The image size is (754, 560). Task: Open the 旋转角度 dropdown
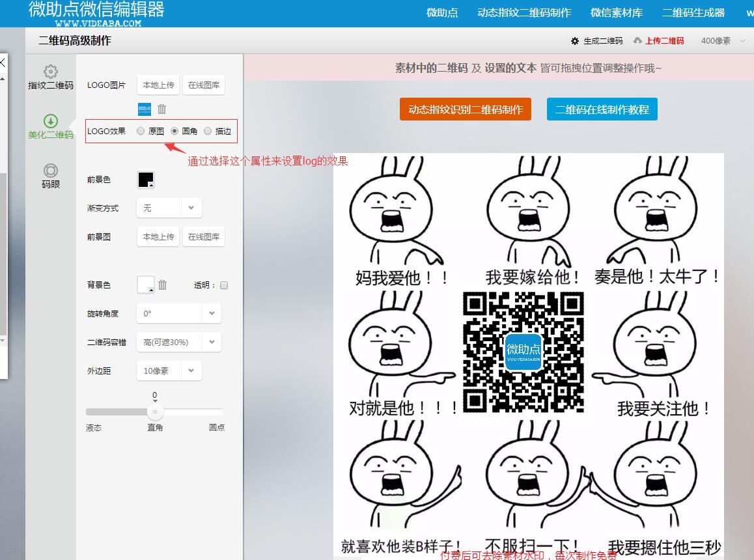click(x=179, y=313)
